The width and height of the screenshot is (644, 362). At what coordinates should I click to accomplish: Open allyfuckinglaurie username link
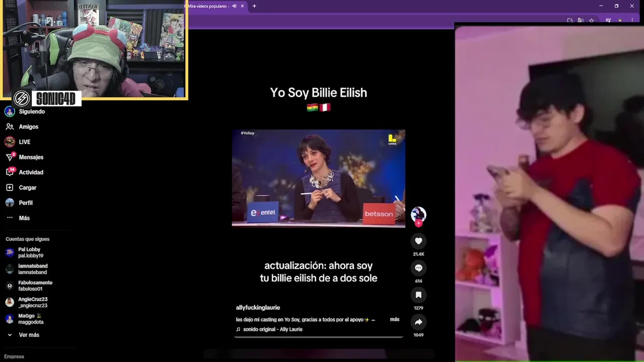point(258,308)
